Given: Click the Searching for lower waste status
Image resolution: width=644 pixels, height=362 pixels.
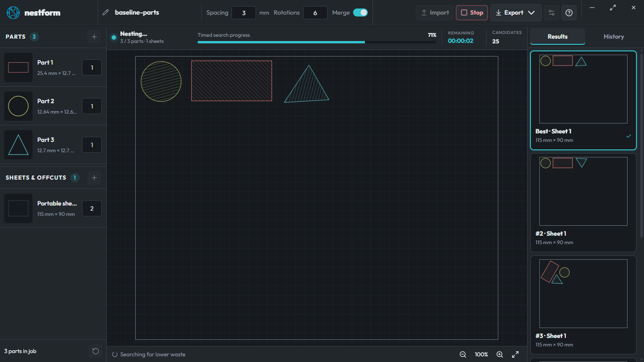Looking at the screenshot, I should (x=153, y=354).
